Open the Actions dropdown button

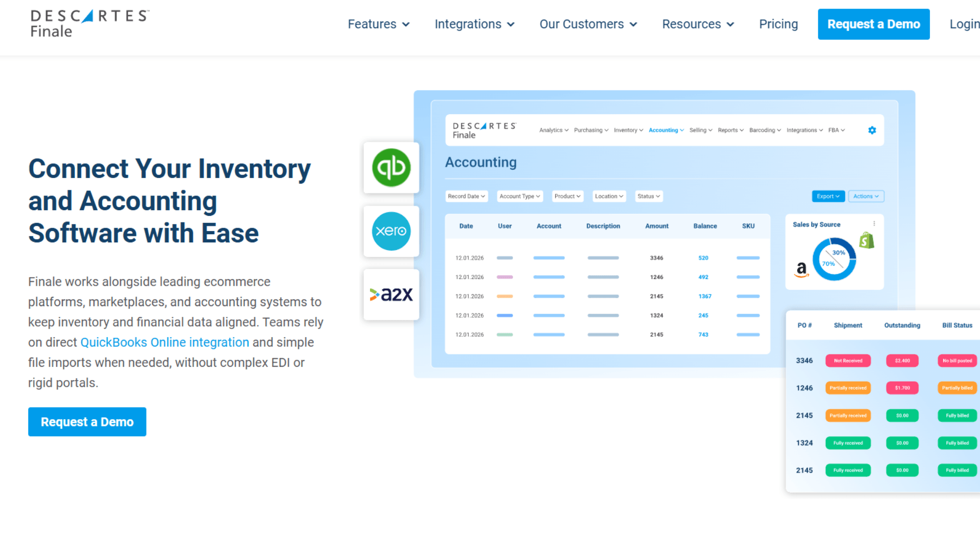click(x=866, y=196)
